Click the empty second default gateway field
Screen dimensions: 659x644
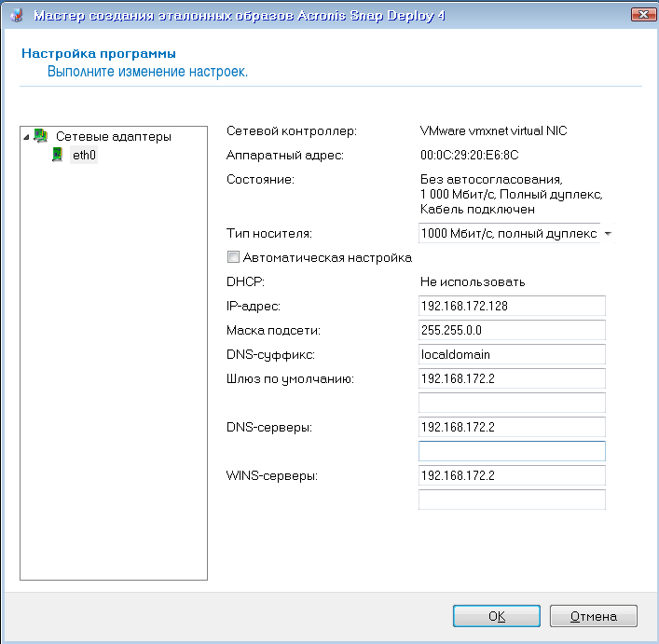(x=512, y=403)
